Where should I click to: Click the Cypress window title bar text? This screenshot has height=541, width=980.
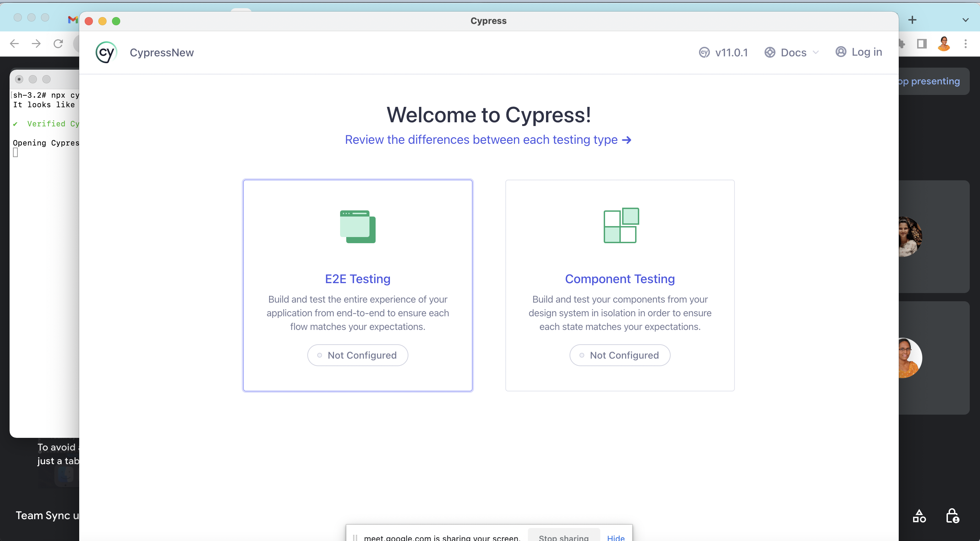click(489, 20)
